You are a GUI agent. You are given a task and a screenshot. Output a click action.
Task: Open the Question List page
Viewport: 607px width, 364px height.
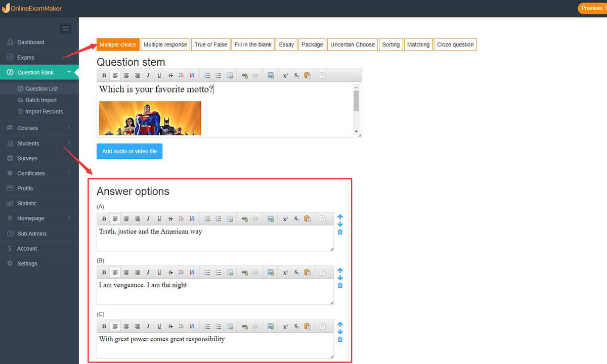(x=40, y=88)
